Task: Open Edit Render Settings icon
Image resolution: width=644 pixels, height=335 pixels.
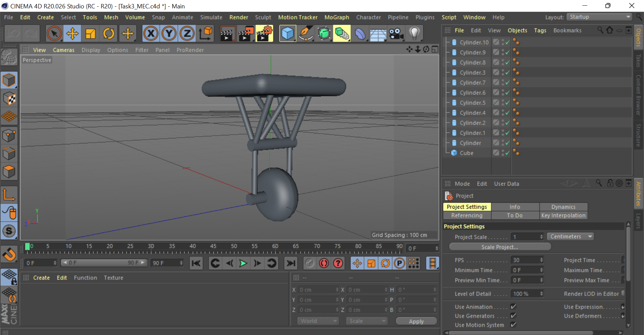Action: click(264, 33)
